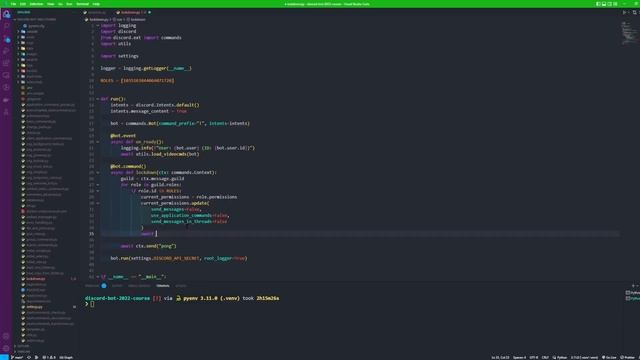Click the 'import settings' line in the editor
640x360 pixels.
(x=120, y=56)
